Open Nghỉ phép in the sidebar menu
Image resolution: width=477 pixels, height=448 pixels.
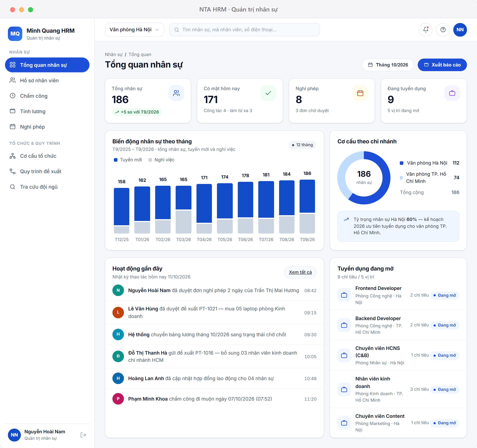(47, 127)
